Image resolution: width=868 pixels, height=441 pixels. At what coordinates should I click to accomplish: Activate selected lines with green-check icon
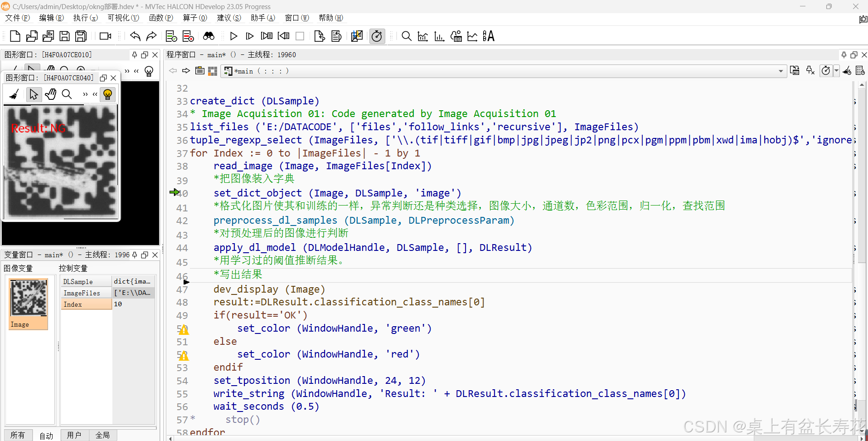tap(171, 36)
